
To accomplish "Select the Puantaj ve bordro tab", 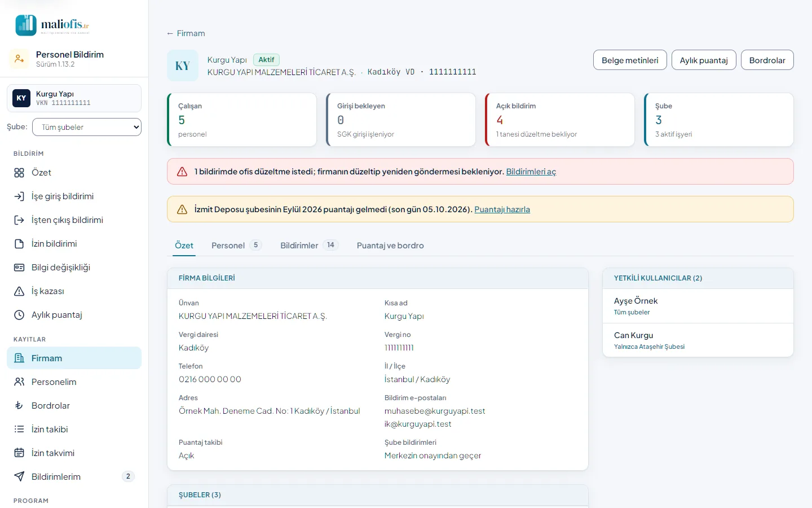I will point(390,246).
